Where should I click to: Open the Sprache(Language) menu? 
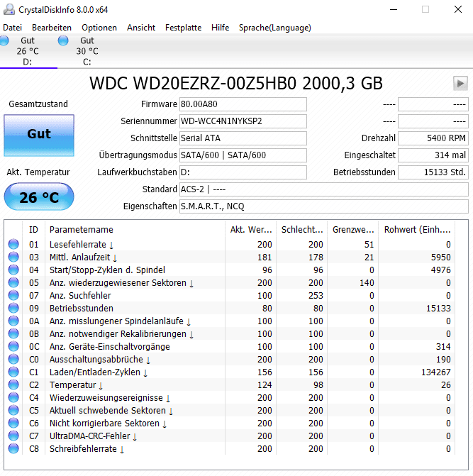[x=275, y=28]
